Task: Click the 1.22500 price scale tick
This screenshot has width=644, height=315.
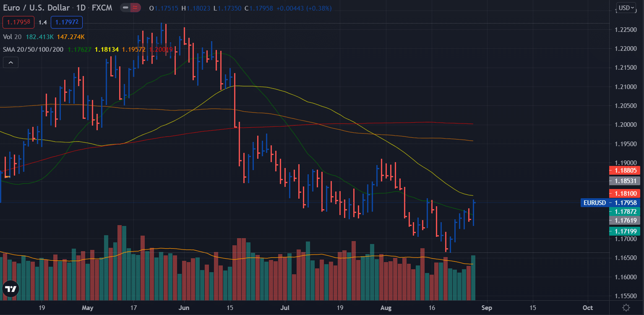Action: 626,30
